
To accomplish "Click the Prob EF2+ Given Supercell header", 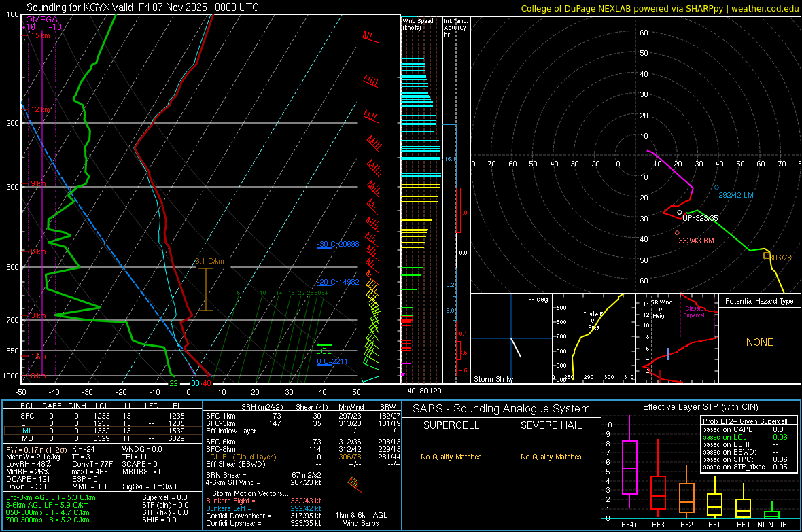I will point(745,421).
